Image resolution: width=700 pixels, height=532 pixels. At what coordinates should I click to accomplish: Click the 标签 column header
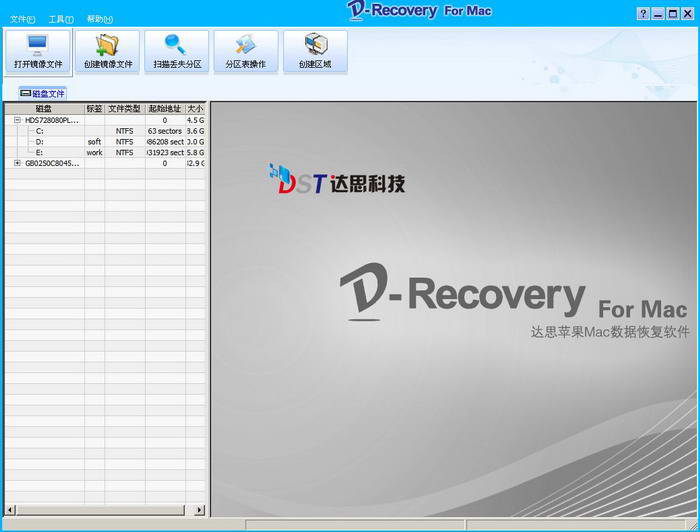coord(94,108)
